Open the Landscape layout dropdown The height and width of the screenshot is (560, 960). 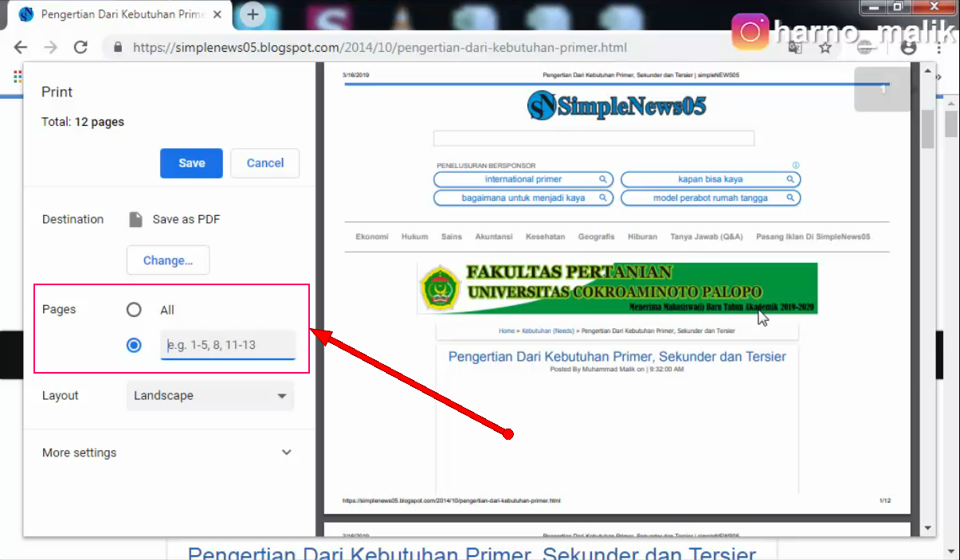pos(210,395)
